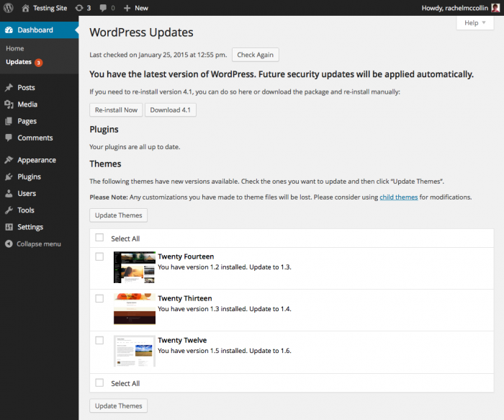
Task: Click the Appearance paintbrush icon
Action: point(9,160)
